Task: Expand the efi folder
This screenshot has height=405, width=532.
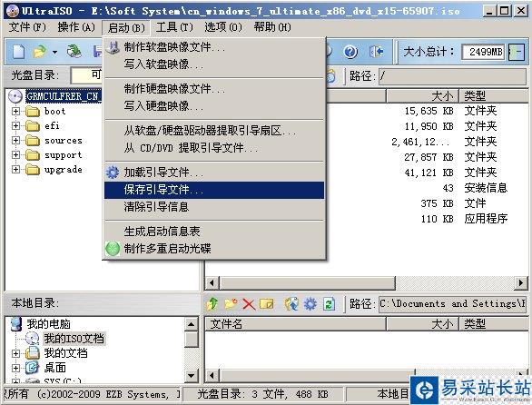Action: pyautogui.click(x=15, y=125)
